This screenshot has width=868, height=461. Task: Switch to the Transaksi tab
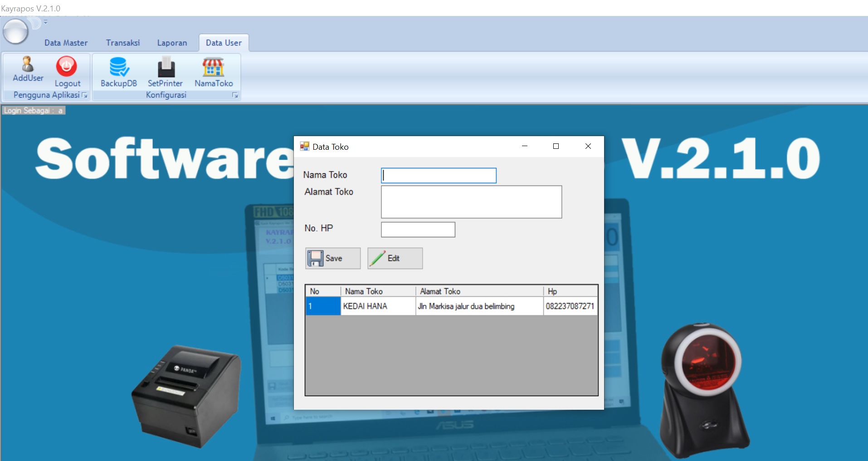pyautogui.click(x=123, y=43)
